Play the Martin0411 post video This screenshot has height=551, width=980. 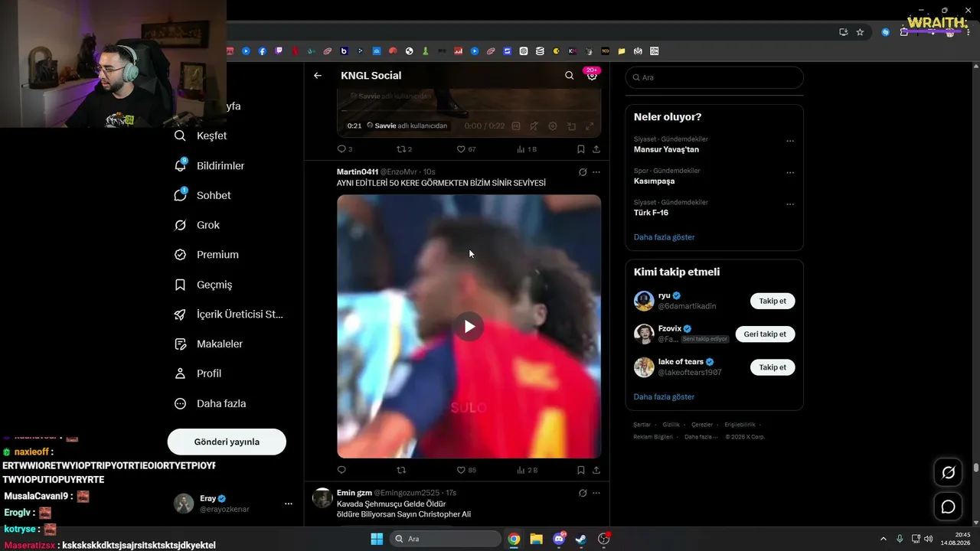click(469, 327)
